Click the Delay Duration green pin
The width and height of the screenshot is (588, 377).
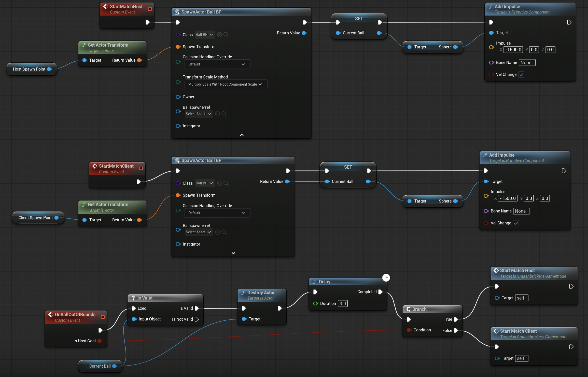316,304
